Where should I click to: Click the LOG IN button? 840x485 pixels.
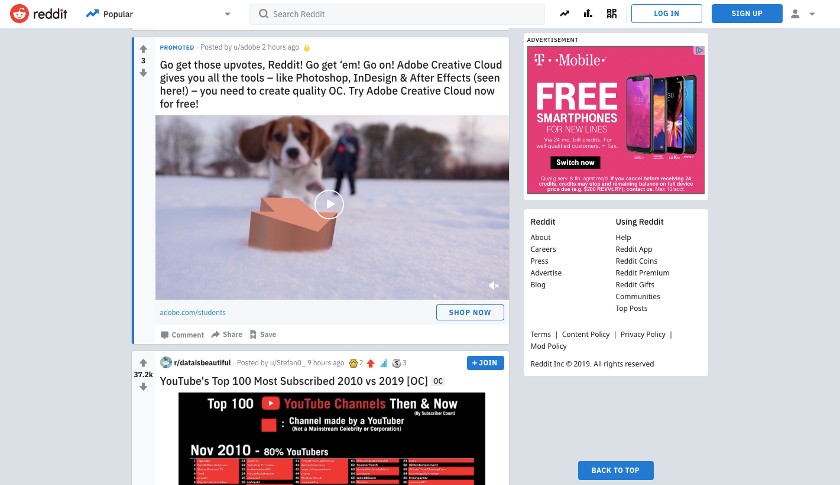[666, 13]
